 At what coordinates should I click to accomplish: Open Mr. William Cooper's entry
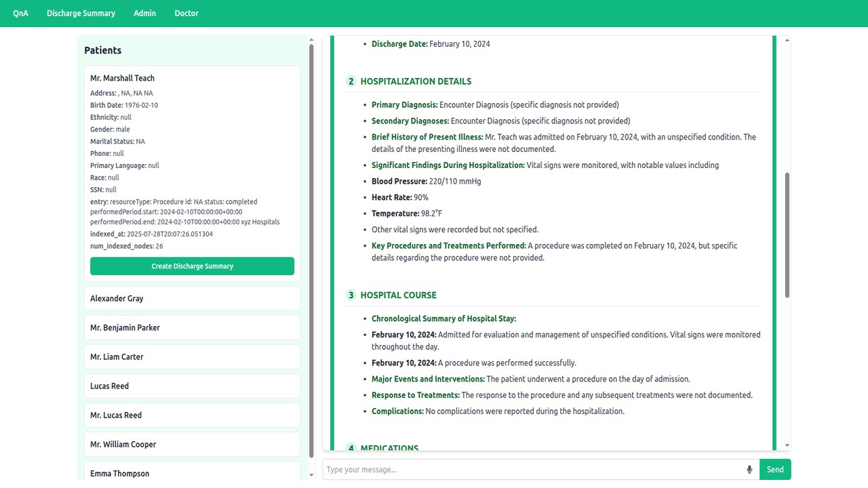click(192, 444)
